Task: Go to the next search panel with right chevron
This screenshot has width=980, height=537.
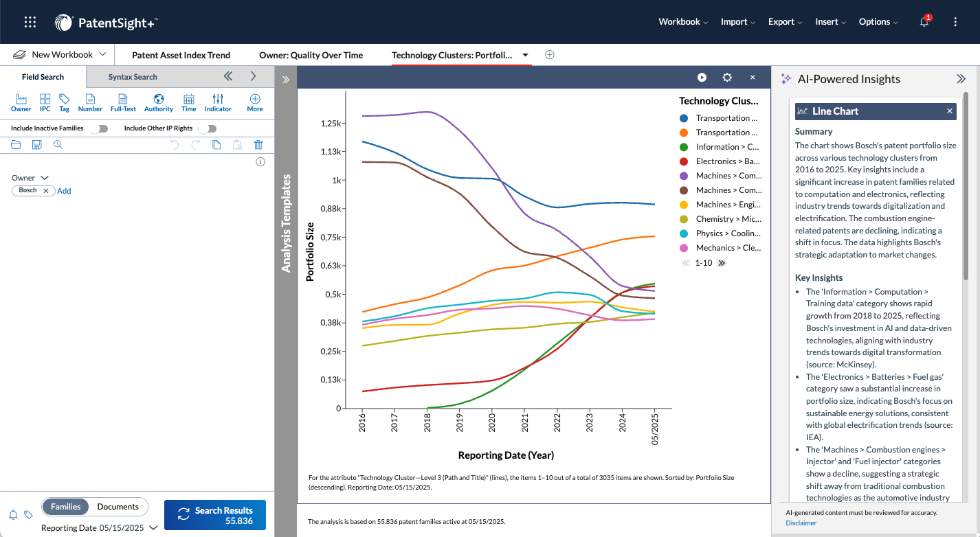Action: [x=253, y=76]
